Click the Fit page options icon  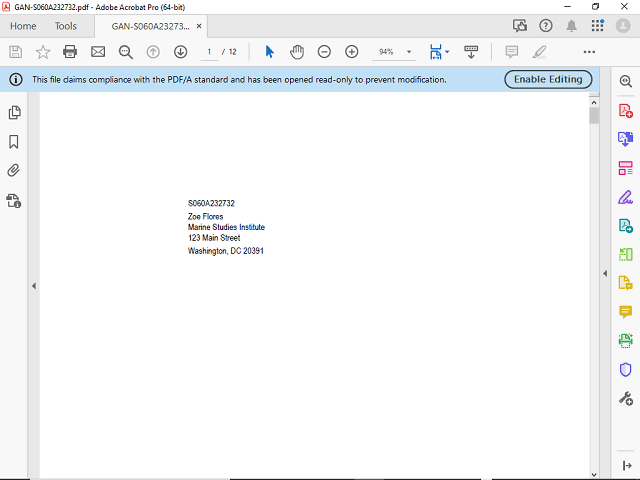pos(436,52)
